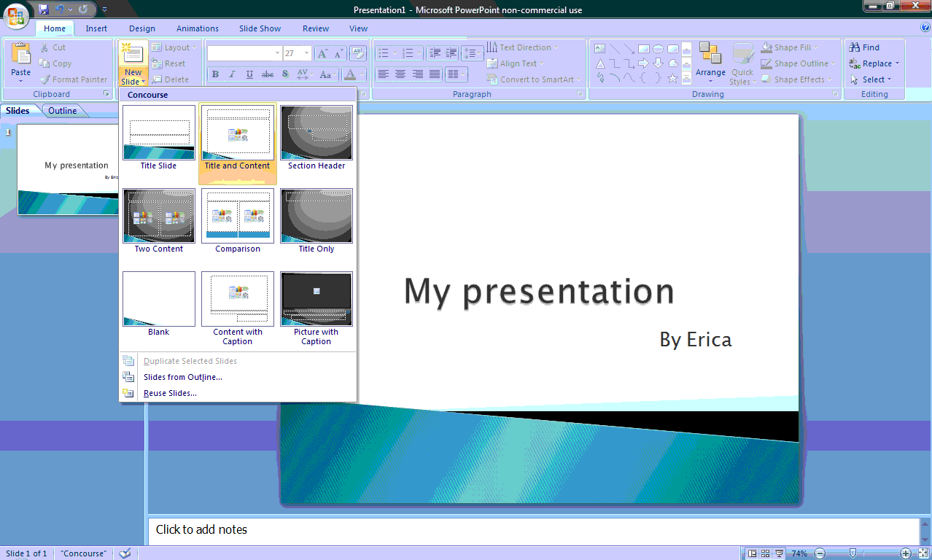Screen dimensions: 932x560
Task: Toggle bold text formatting
Action: coord(215,74)
